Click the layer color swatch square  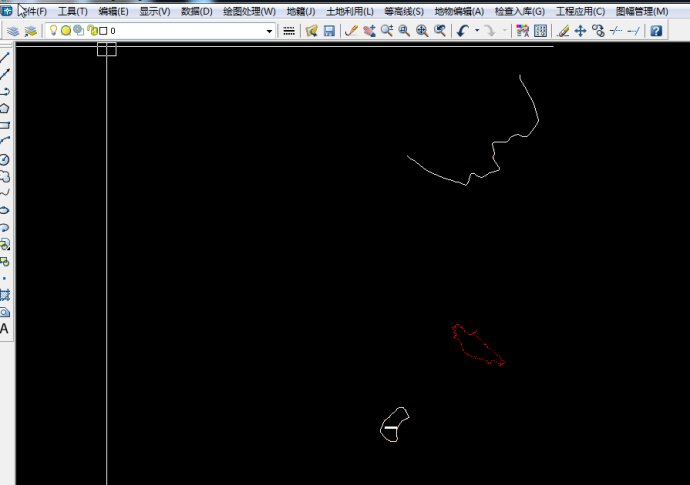point(103,31)
